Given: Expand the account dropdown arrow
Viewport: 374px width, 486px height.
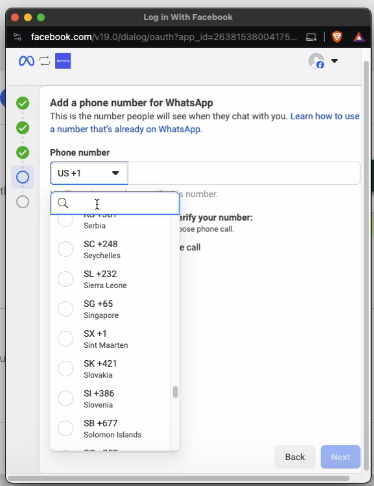Looking at the screenshot, I should tap(334, 61).
